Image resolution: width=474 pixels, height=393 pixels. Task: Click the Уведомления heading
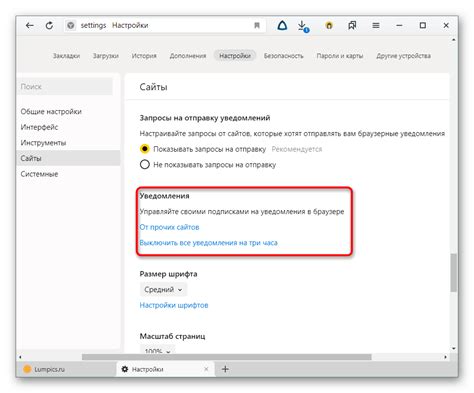pyautogui.click(x=164, y=196)
